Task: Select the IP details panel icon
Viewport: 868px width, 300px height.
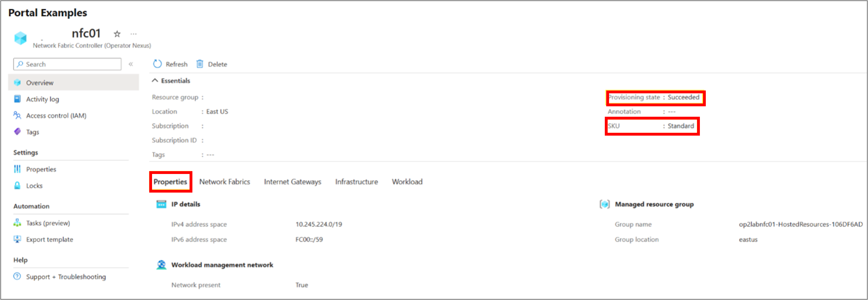Action: (x=162, y=204)
